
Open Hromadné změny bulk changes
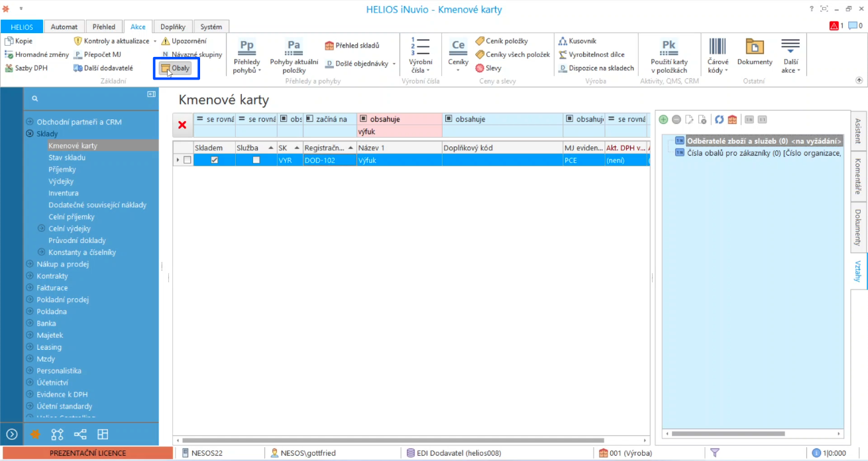36,54
